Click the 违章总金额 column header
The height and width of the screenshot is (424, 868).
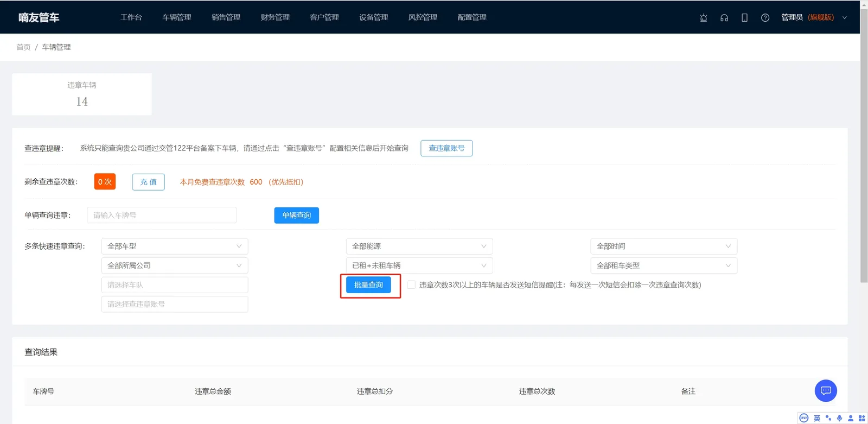pos(213,391)
